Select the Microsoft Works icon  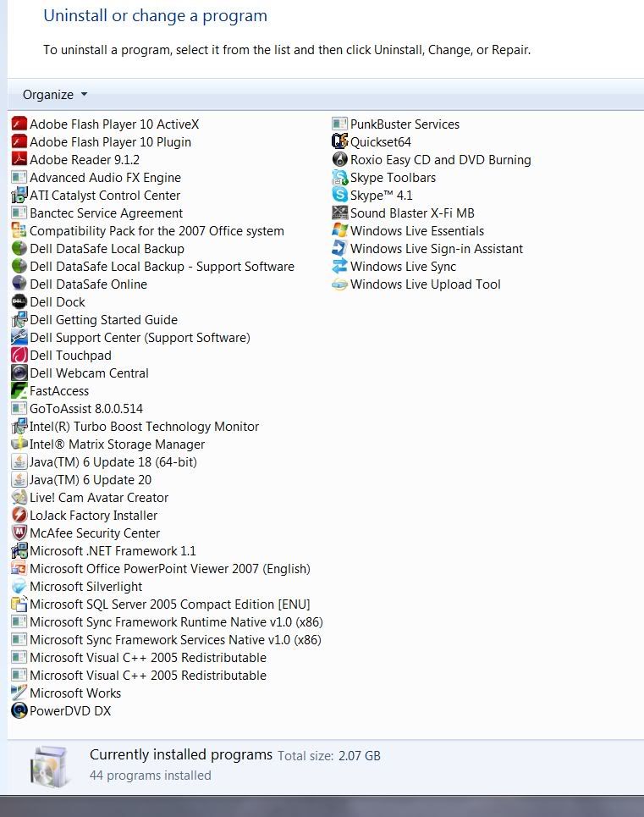[19, 693]
